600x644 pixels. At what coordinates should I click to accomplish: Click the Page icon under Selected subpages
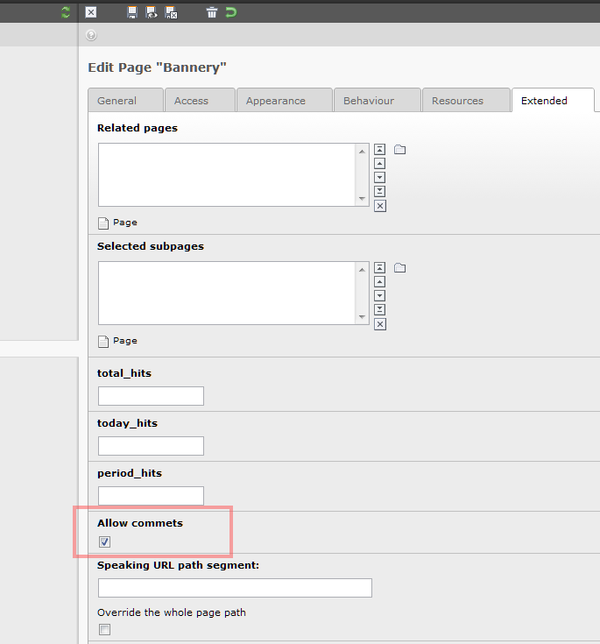pyautogui.click(x=103, y=341)
